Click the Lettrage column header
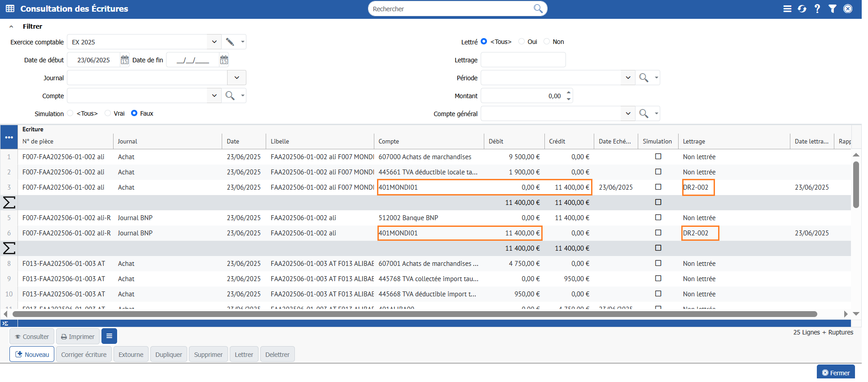868x382 pixels. point(694,141)
